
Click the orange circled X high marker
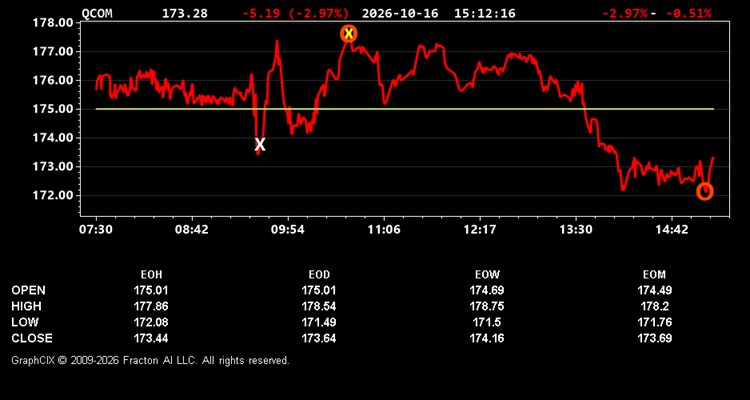pyautogui.click(x=349, y=33)
